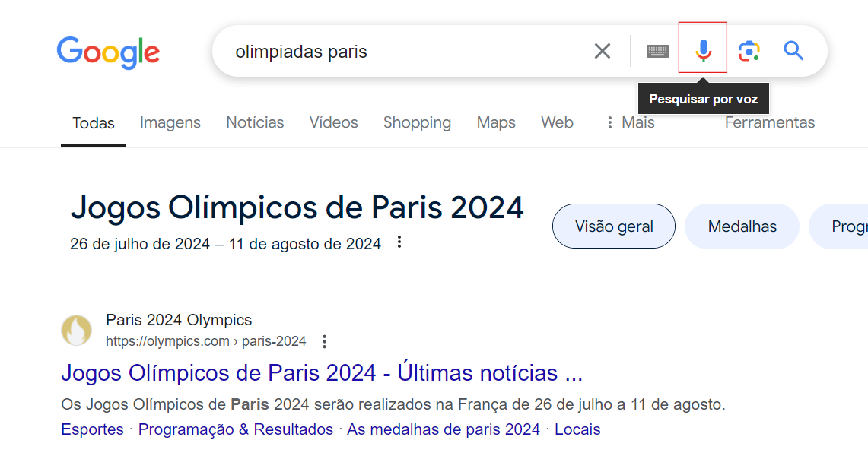Viewport: 868px width, 475px height.
Task: Click the Paris 2024 Olympics site name
Action: click(x=179, y=320)
